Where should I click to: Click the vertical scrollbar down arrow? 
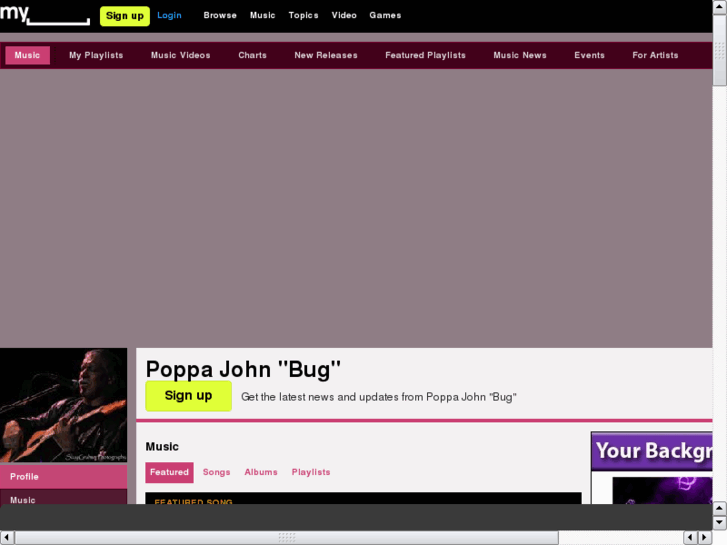pyautogui.click(x=720, y=523)
